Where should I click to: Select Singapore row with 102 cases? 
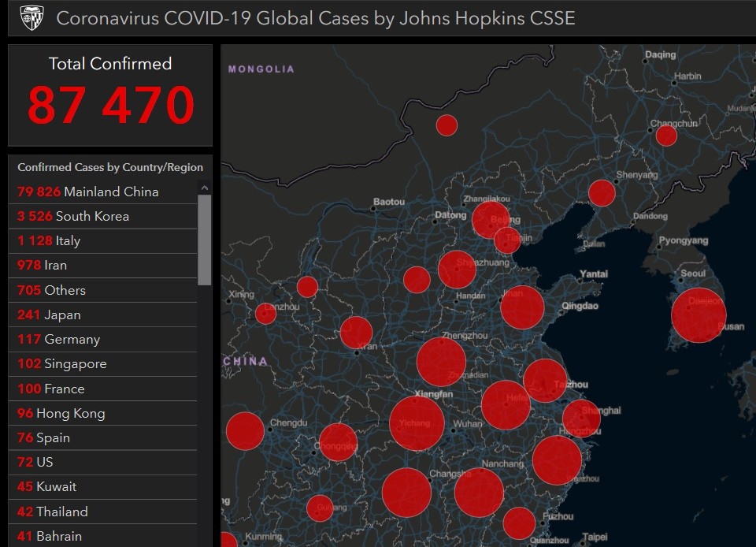tap(102, 363)
